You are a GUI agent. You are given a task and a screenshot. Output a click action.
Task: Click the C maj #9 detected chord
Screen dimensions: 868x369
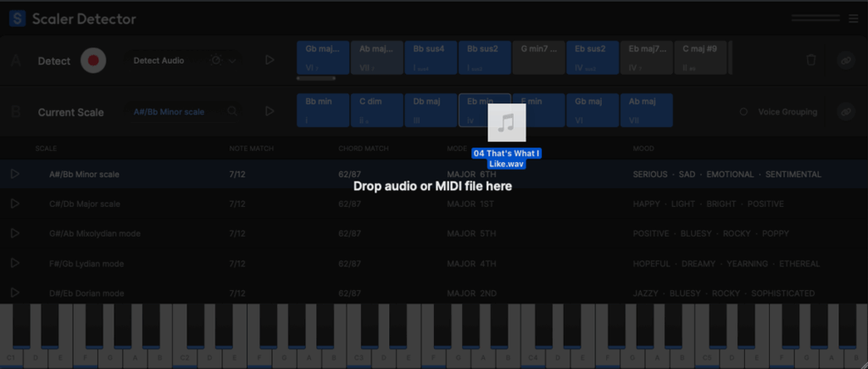pyautogui.click(x=700, y=58)
